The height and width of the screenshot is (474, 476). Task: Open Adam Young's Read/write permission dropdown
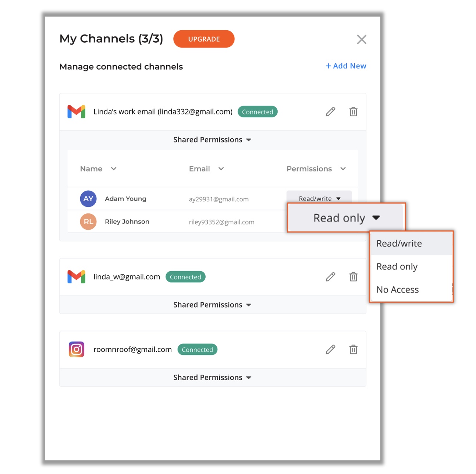tap(319, 197)
